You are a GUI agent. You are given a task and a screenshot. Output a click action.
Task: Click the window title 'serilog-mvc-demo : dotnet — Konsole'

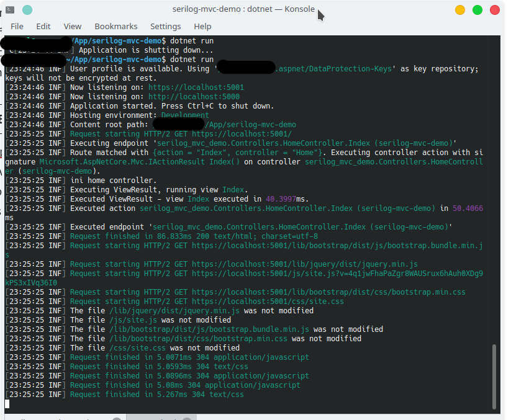coord(243,9)
